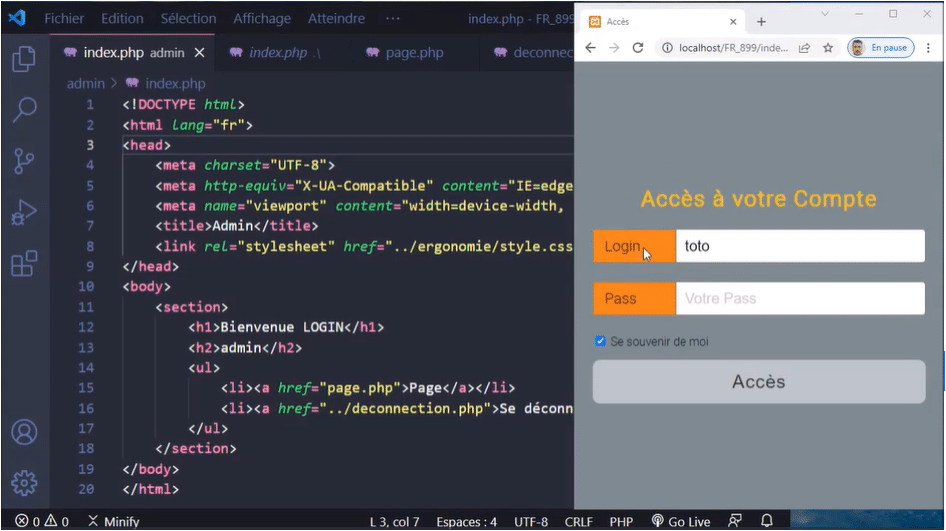946x531 pixels.
Task: Toggle the "Se souvenir de moi" checkbox
Action: click(600, 342)
